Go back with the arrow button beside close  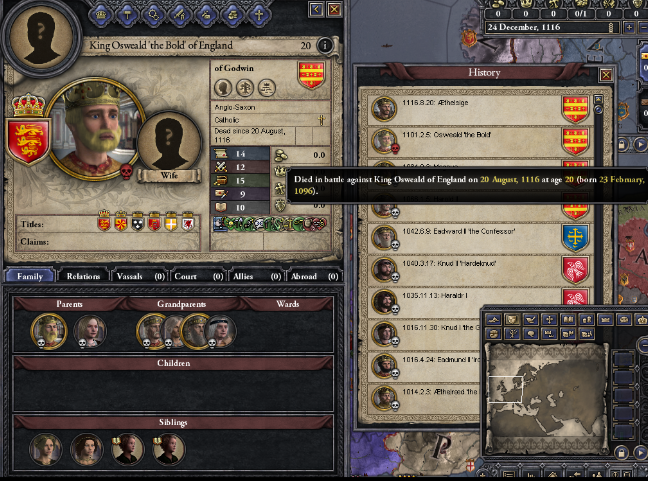pyautogui.click(x=316, y=9)
